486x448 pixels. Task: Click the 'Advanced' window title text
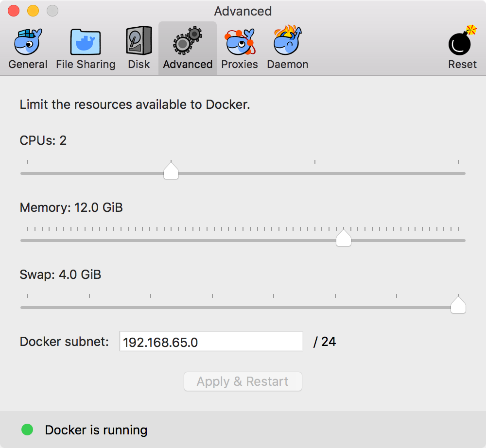coord(243,11)
